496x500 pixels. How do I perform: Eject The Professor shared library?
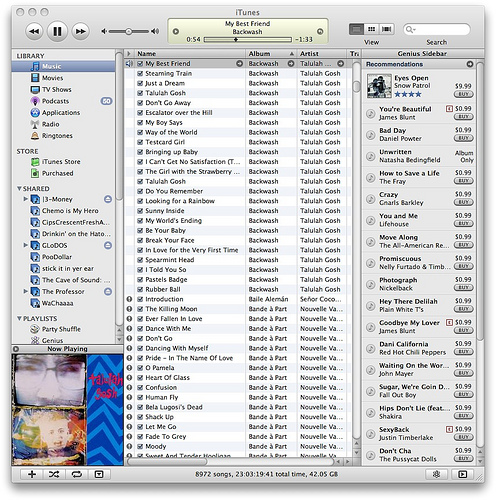[x=108, y=292]
